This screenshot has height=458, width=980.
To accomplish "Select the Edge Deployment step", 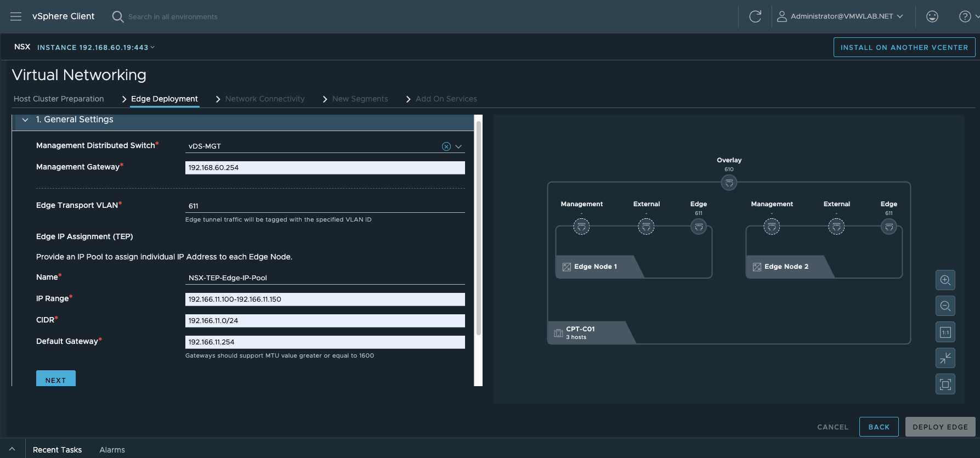I will tap(165, 99).
